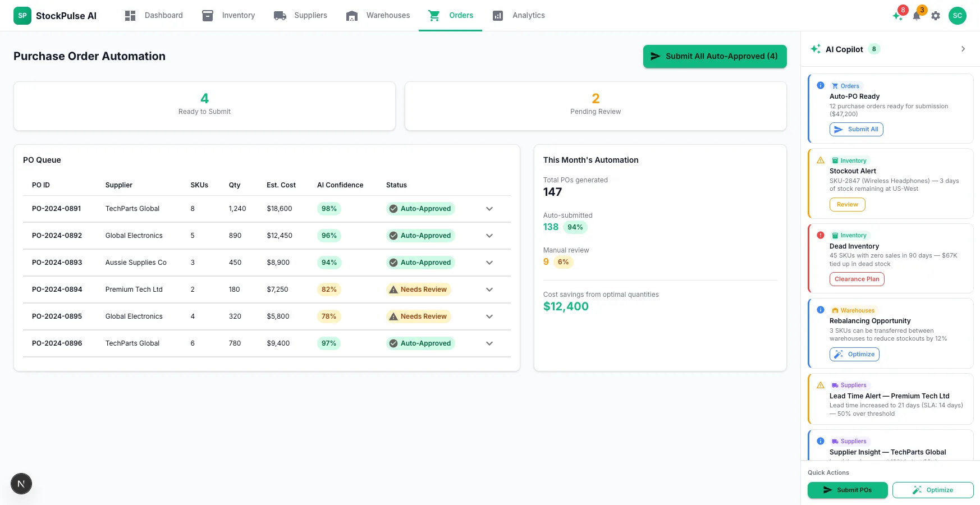Click the SC user avatar

(x=958, y=16)
